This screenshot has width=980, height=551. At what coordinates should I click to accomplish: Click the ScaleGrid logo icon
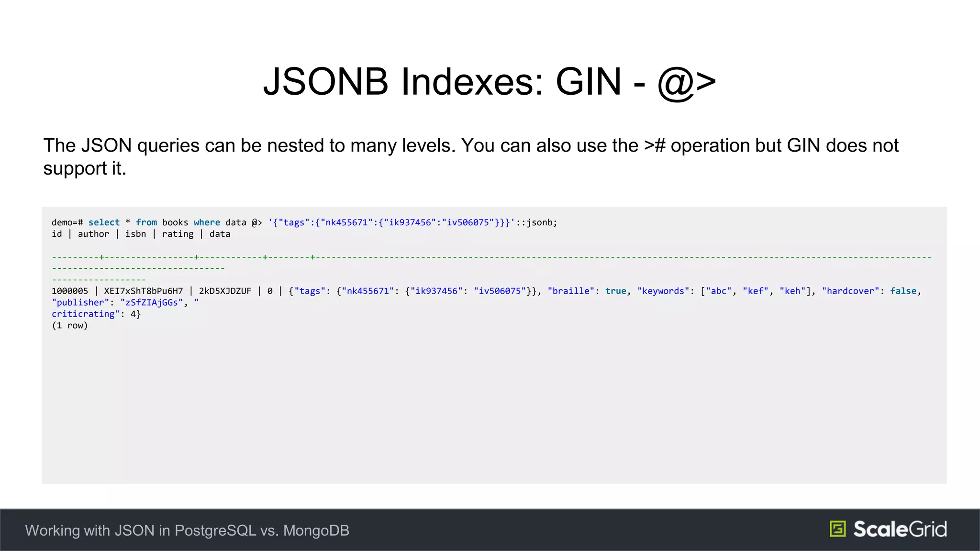point(837,529)
